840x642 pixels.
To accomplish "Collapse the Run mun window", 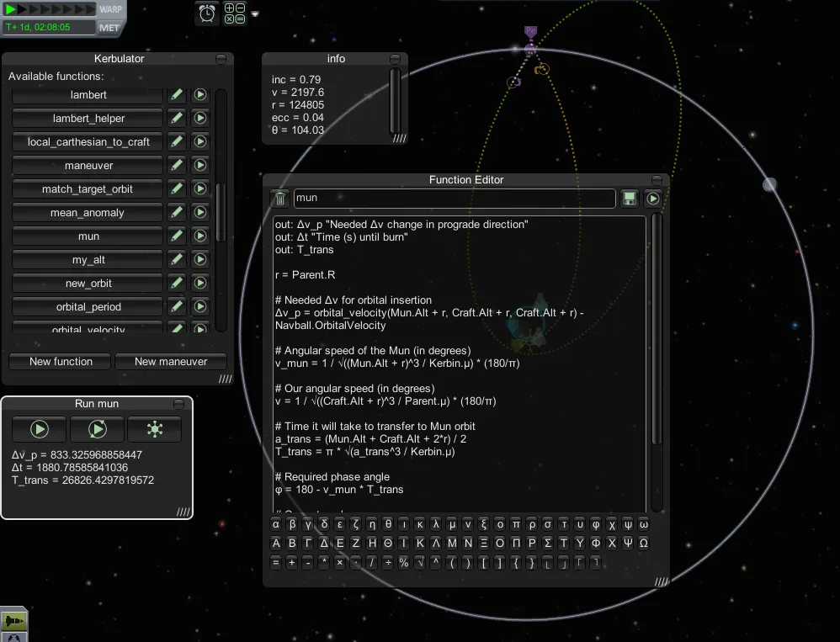I will (x=179, y=404).
